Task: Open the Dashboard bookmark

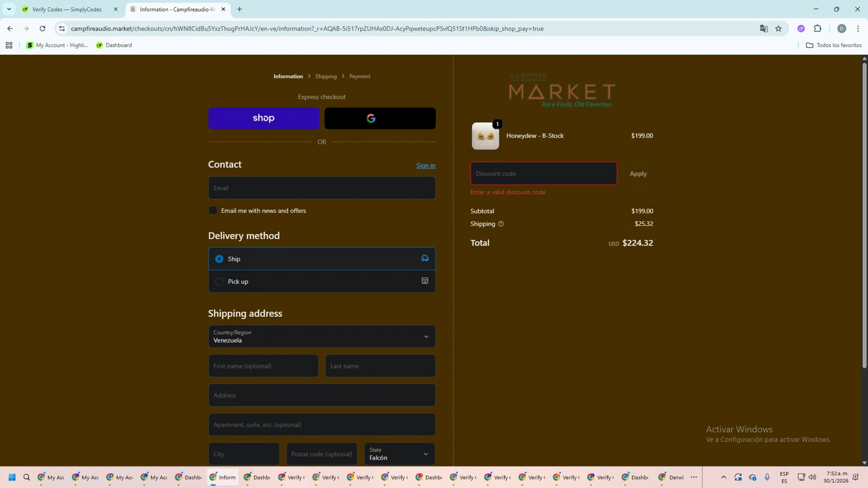Action: (x=114, y=45)
